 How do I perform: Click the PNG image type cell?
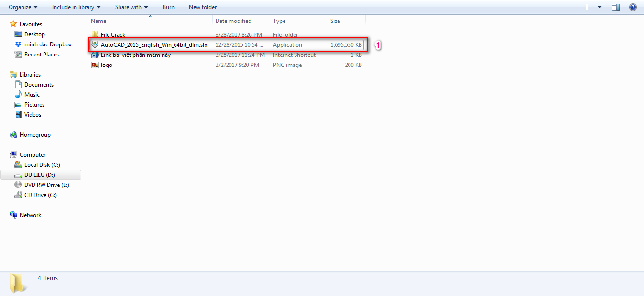[x=287, y=65]
